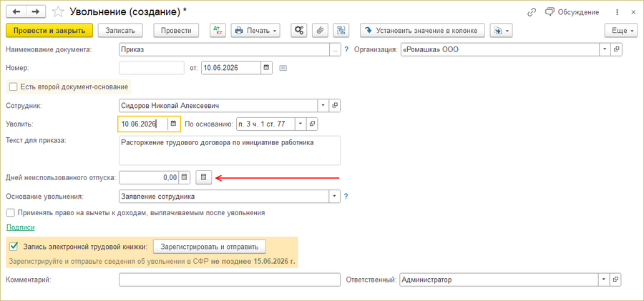Click the Текст для приказа field
Viewport: 644px width, 301px height.
tap(230, 150)
